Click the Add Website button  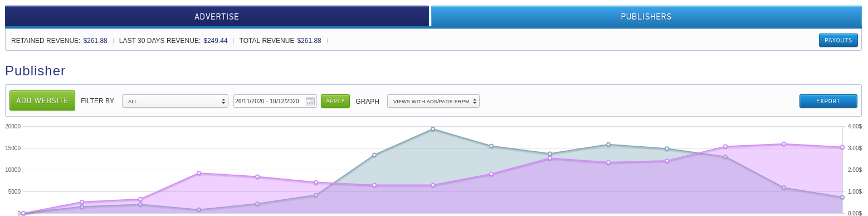point(42,100)
